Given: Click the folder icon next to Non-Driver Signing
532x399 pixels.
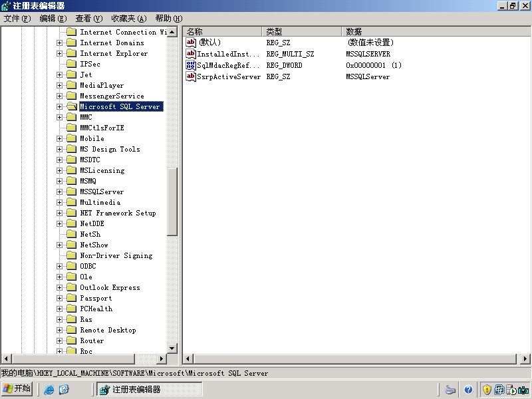Looking at the screenshot, I should (x=72, y=255).
